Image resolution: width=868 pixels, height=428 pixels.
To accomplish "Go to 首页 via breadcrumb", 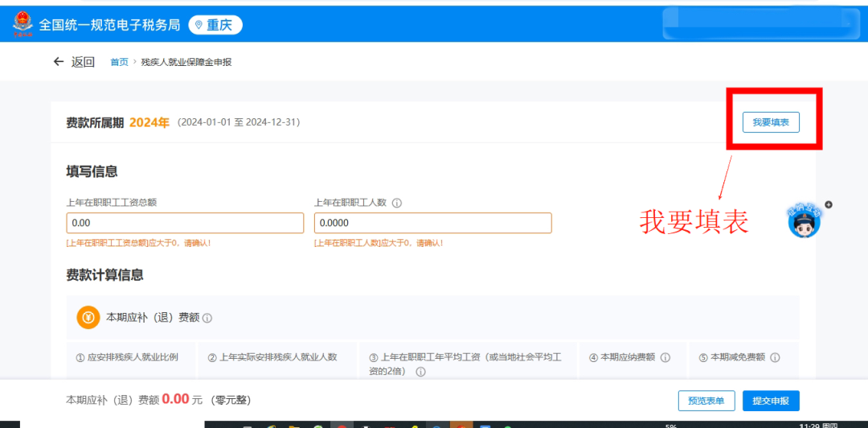I will tap(119, 62).
